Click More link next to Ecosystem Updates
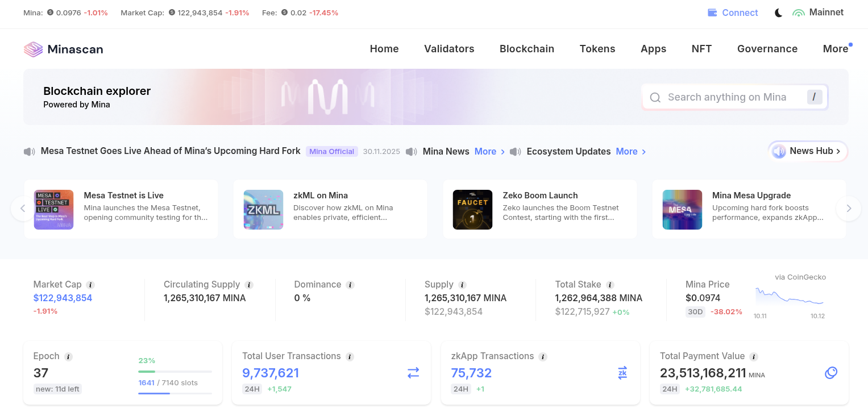Viewport: 868px width, 412px height. click(630, 152)
